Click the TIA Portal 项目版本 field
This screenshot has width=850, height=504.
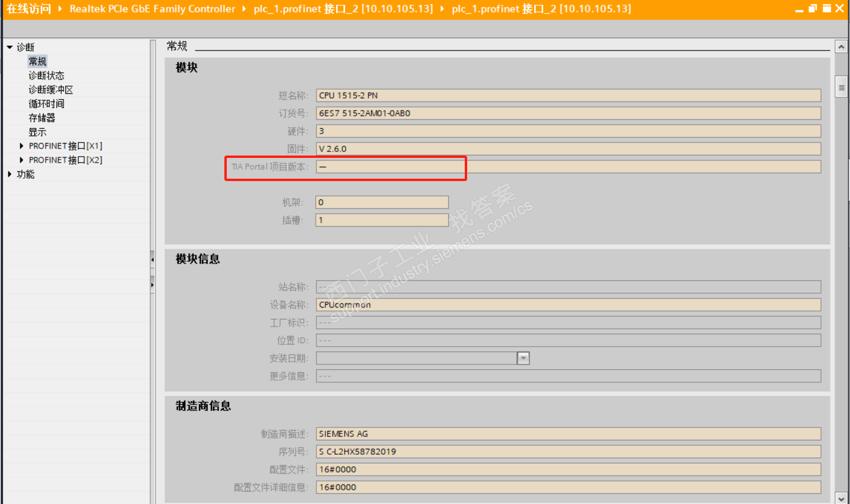[569, 167]
